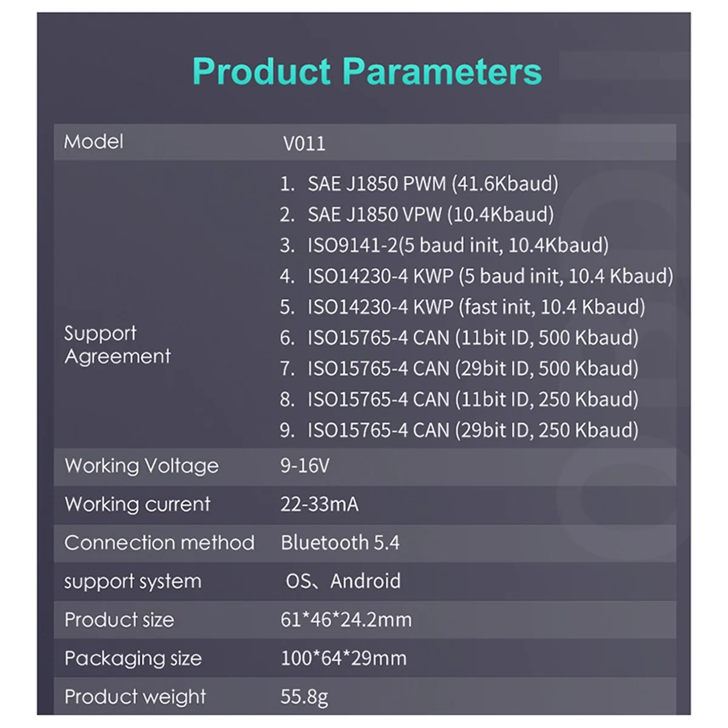Select the Working current 22-33mA value

319,504
